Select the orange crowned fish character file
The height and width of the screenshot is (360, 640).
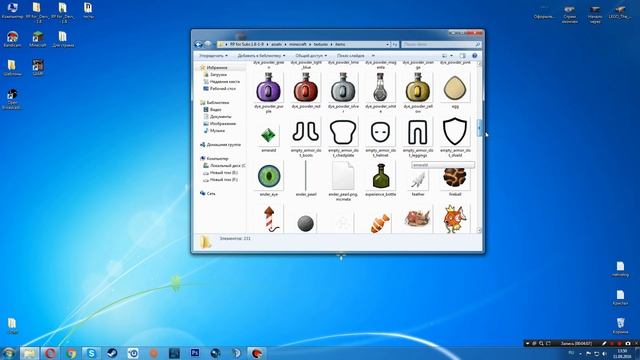pyautogui.click(x=455, y=219)
